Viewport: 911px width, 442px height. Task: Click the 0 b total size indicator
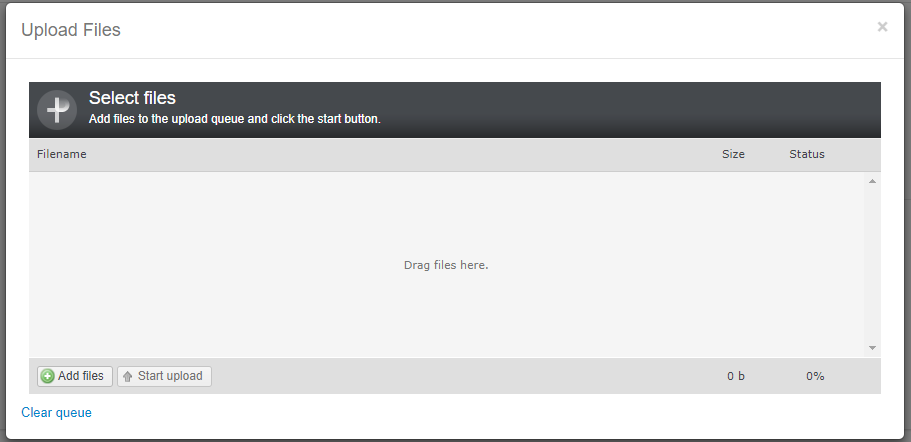point(736,376)
